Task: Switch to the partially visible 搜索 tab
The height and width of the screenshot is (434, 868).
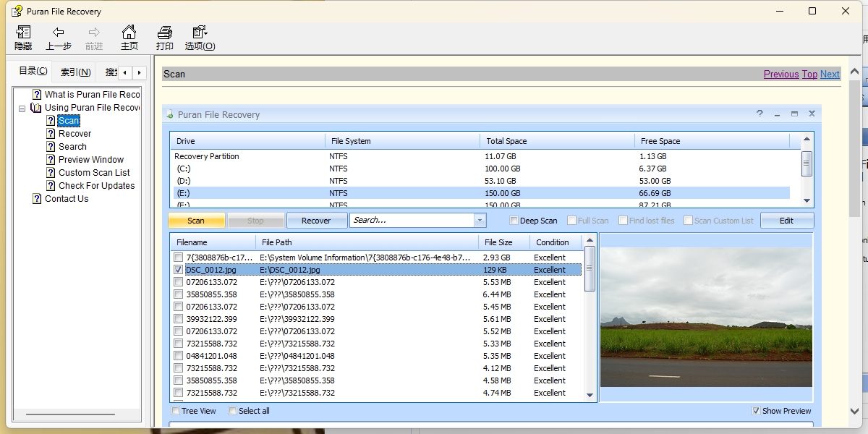Action: coord(111,72)
